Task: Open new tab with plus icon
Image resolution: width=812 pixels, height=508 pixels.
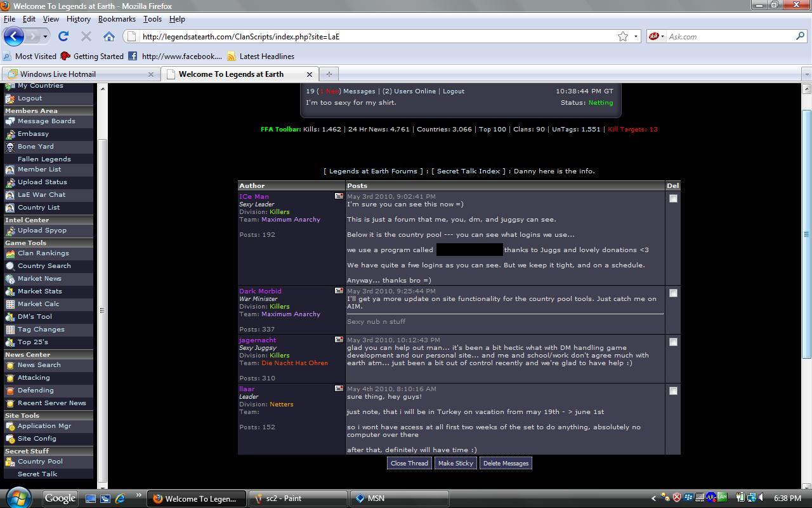Action: pos(329,74)
